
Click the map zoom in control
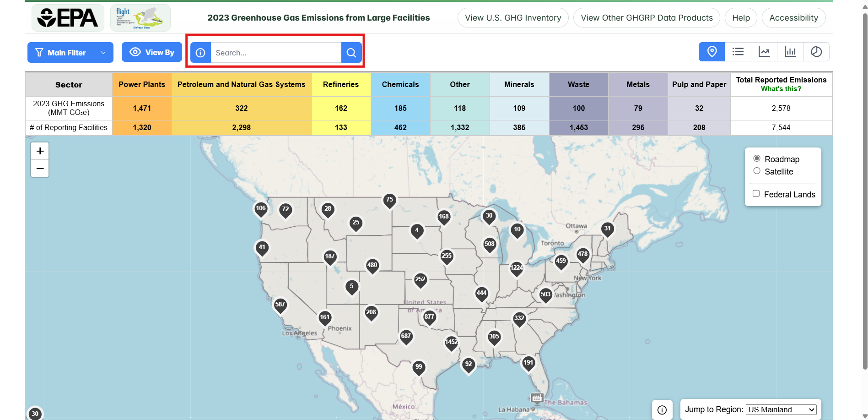click(x=40, y=151)
